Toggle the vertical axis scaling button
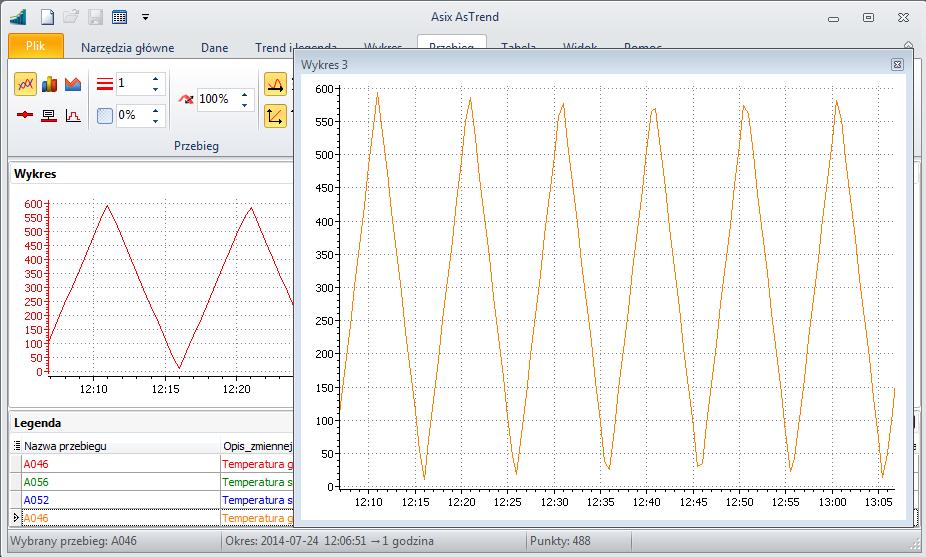Viewport: 926px width, 557px height. [275, 116]
